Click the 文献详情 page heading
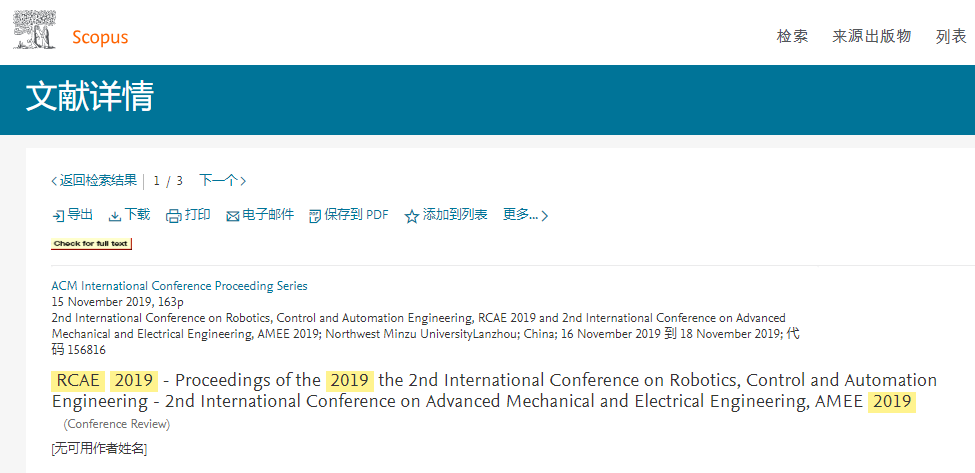Screen dimensions: 975x473 coord(90,98)
